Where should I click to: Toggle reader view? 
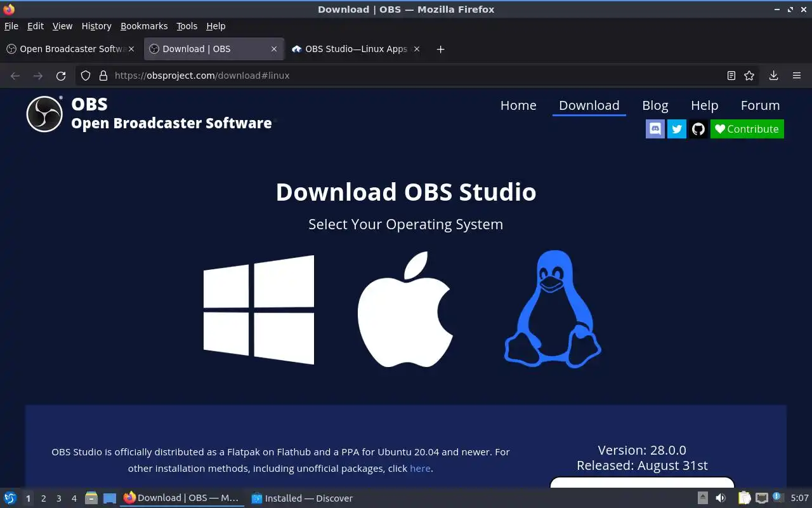coord(731,76)
